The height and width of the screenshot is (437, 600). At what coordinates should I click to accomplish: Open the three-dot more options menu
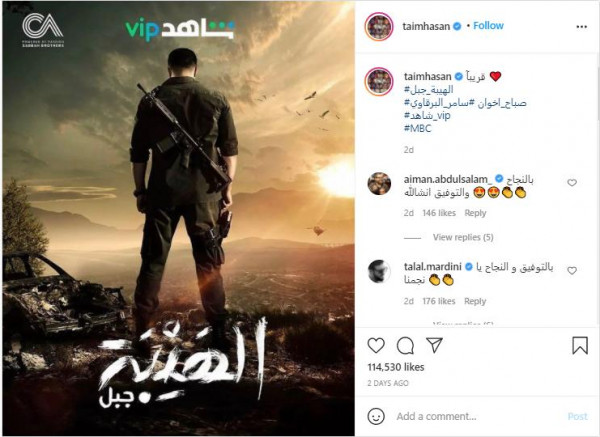coord(582,27)
